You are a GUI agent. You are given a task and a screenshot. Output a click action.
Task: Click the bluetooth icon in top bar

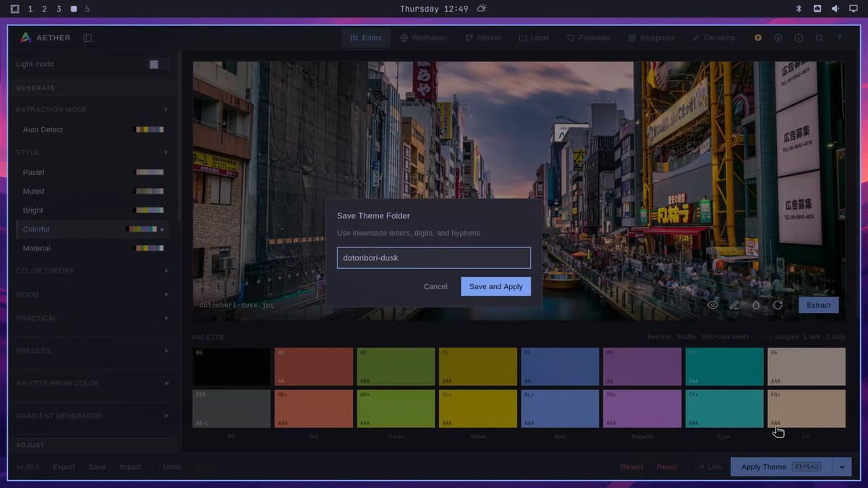(x=799, y=9)
